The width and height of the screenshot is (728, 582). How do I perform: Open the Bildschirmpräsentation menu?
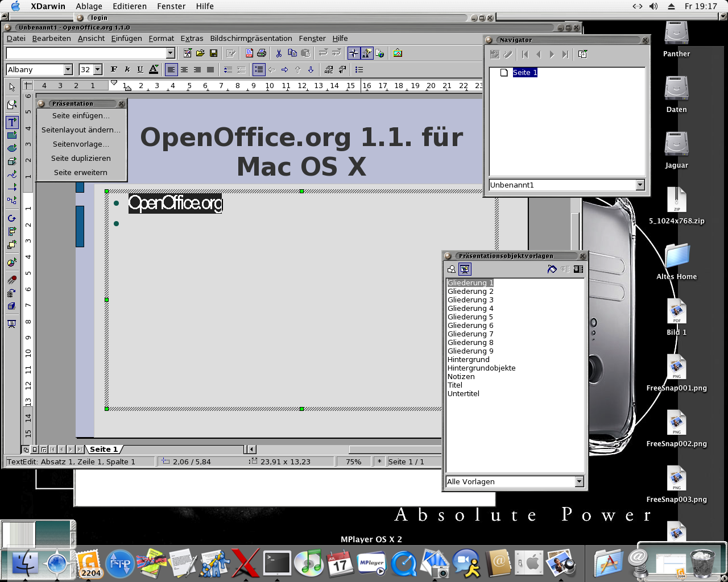tap(251, 39)
